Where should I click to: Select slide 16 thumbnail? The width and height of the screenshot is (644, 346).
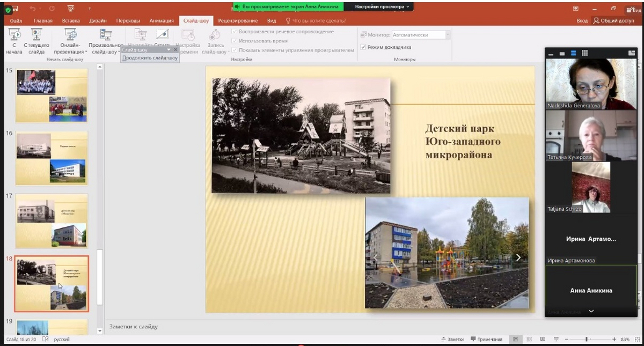[x=52, y=158]
